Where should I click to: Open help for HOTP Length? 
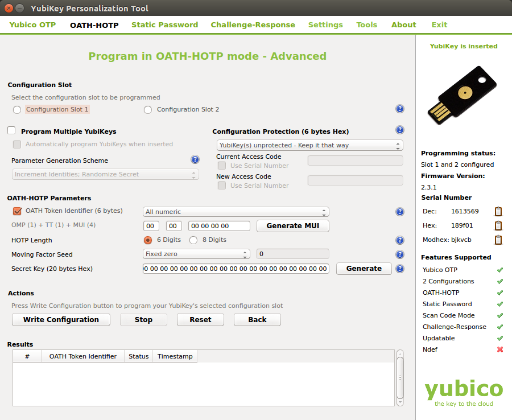coord(400,240)
